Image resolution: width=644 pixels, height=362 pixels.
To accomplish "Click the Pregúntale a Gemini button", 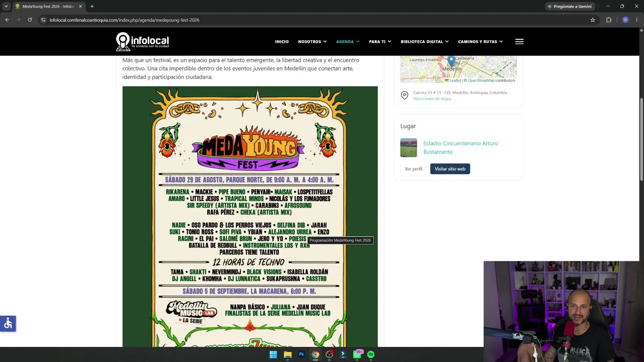I will tap(570, 7).
